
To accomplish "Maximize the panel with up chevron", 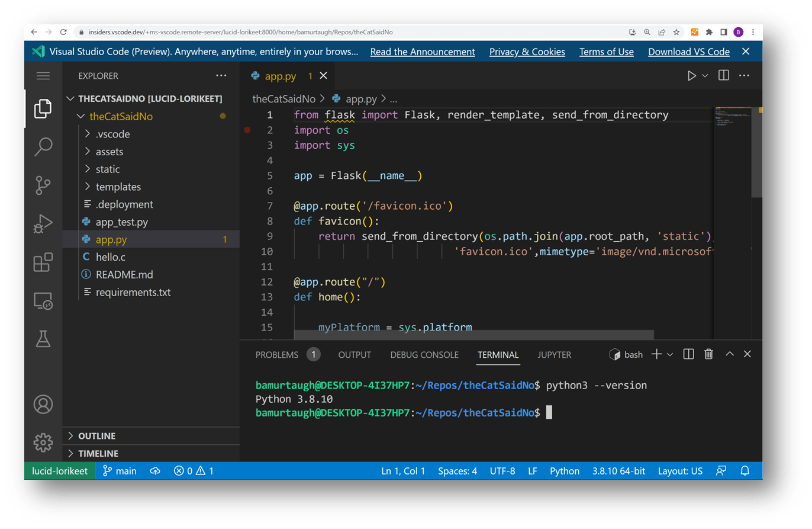I will 730,354.
